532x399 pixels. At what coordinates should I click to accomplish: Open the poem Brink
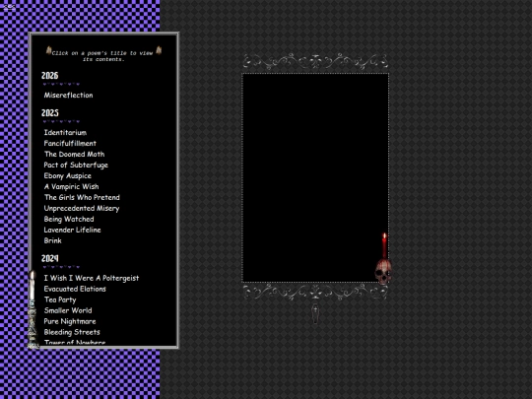[52, 240]
